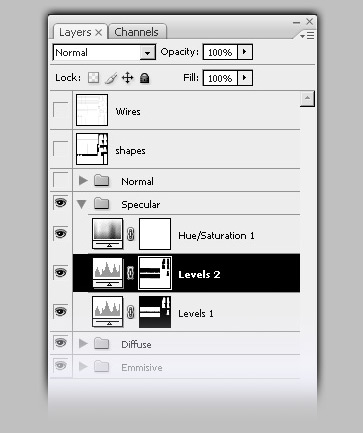
Task: Open the blend mode dropdown
Action: [147, 53]
